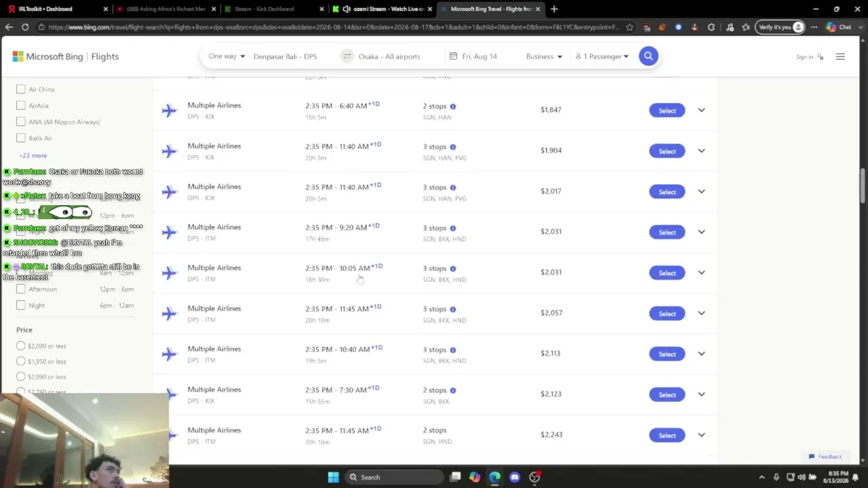Open the Windows Start menu
This screenshot has height=488, width=868.
coord(333,477)
